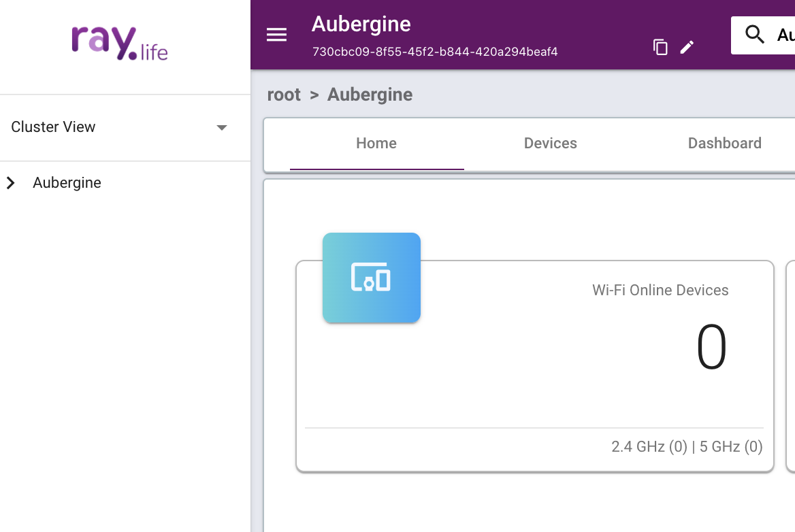Open the Cluster View dropdown
This screenshot has height=532, width=795.
pos(221,127)
